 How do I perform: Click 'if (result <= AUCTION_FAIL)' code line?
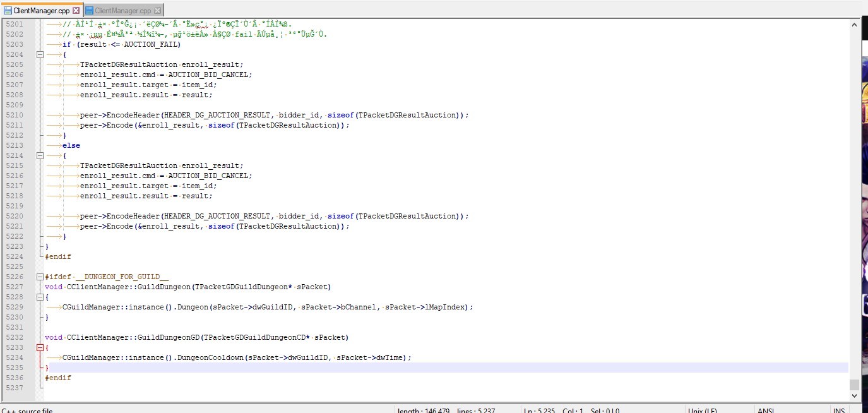pyautogui.click(x=121, y=44)
